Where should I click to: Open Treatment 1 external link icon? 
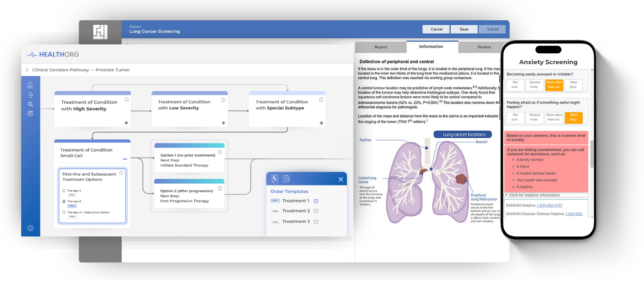click(x=316, y=201)
